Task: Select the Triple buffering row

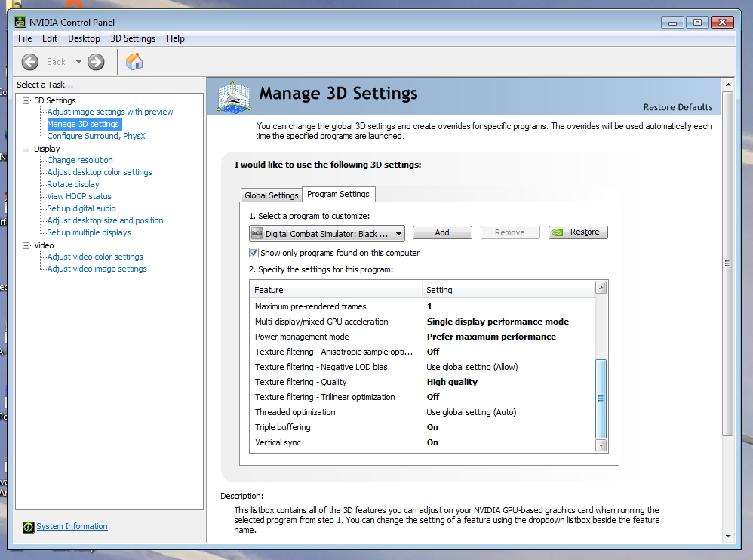Action: 422,427
